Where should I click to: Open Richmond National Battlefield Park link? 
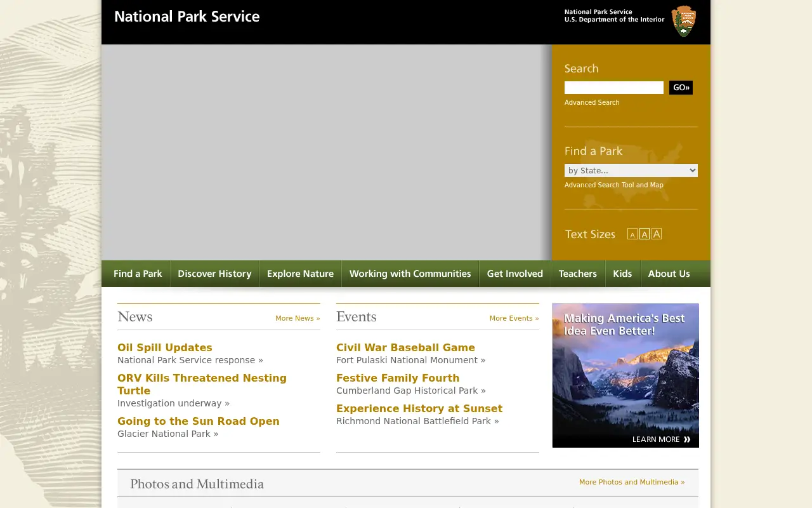[417, 421]
